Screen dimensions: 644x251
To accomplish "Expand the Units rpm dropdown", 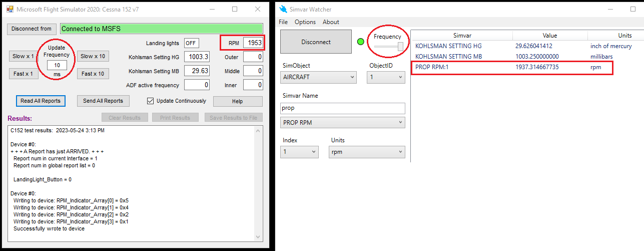I will click(367, 152).
